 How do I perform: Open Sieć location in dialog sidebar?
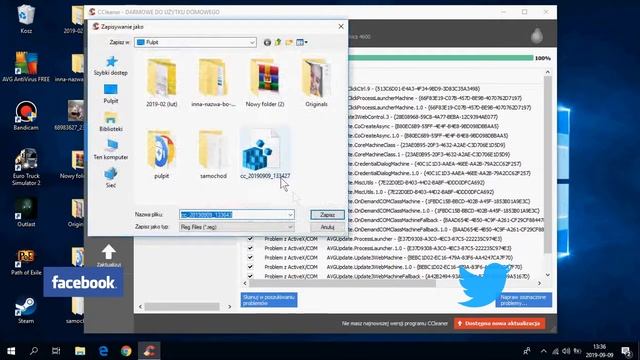point(111,178)
